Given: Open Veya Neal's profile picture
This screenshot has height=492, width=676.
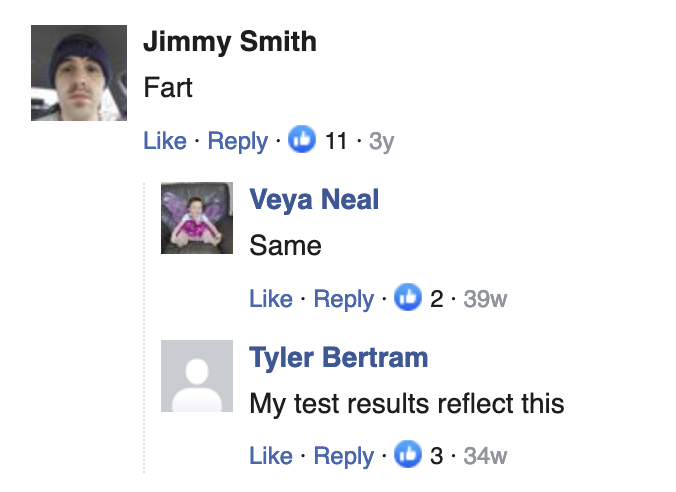Looking at the screenshot, I should (x=197, y=218).
